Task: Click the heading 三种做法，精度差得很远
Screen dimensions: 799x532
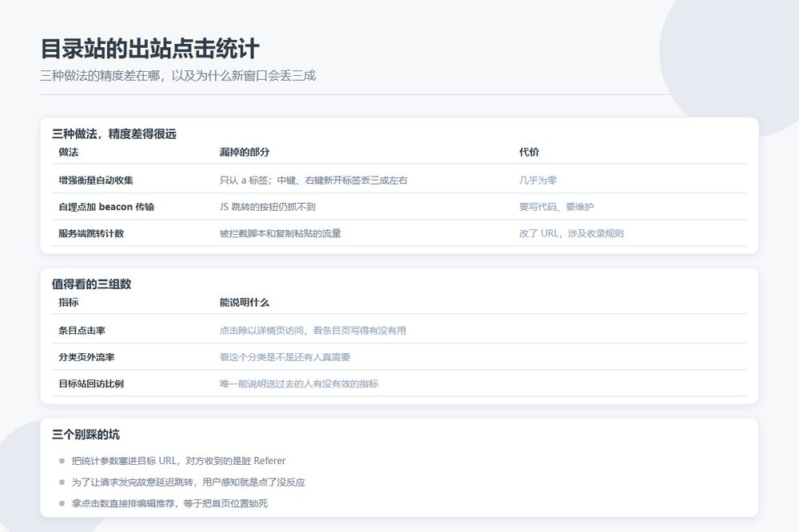Action: click(x=114, y=134)
